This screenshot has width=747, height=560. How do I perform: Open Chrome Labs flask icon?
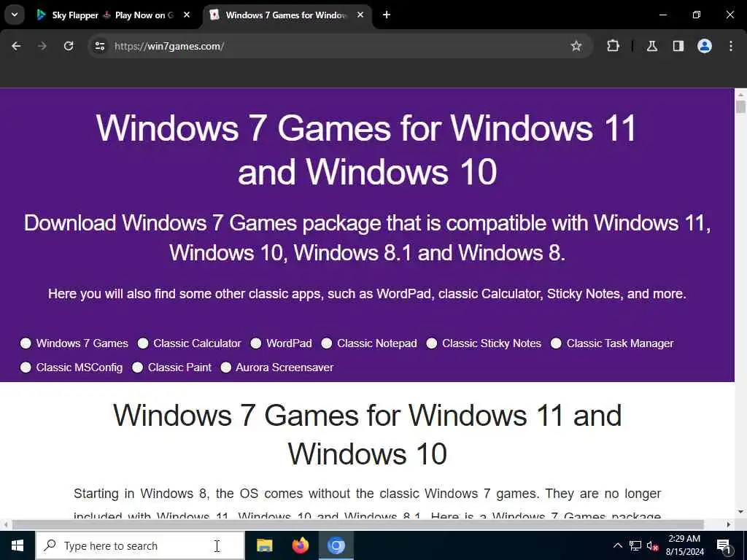(652, 46)
